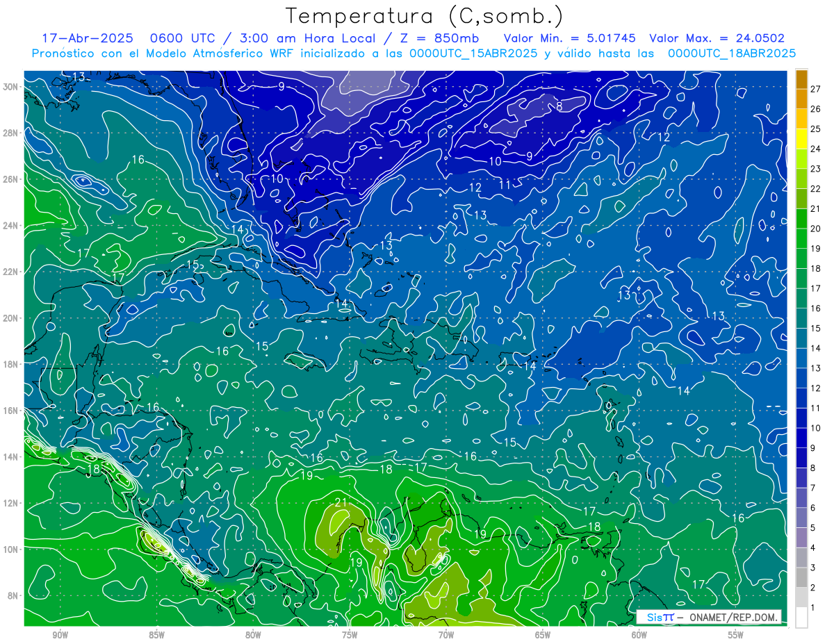Screen dimensions: 834x644
Task: Click the legend swatch labeled 5
Action: [801, 518]
